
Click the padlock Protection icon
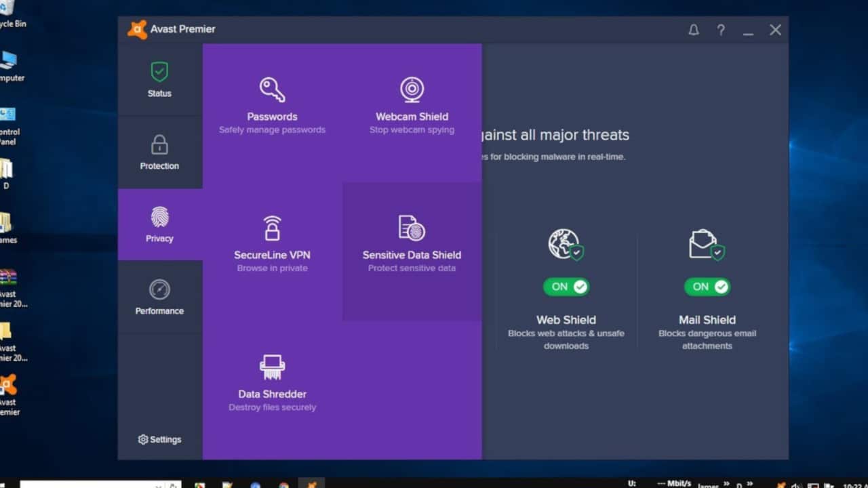[159, 144]
